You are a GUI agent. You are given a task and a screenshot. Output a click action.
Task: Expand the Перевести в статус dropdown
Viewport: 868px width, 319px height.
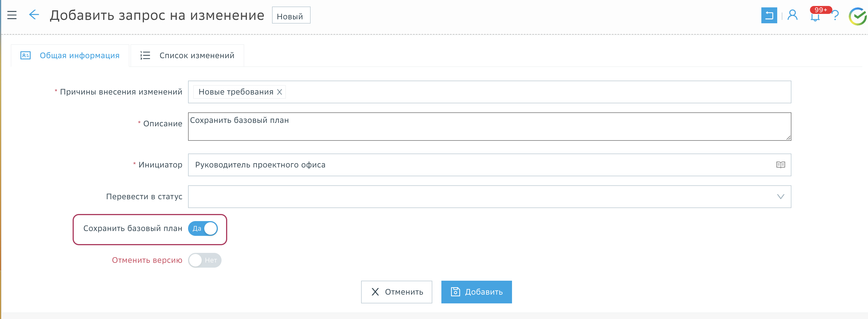coord(780,197)
